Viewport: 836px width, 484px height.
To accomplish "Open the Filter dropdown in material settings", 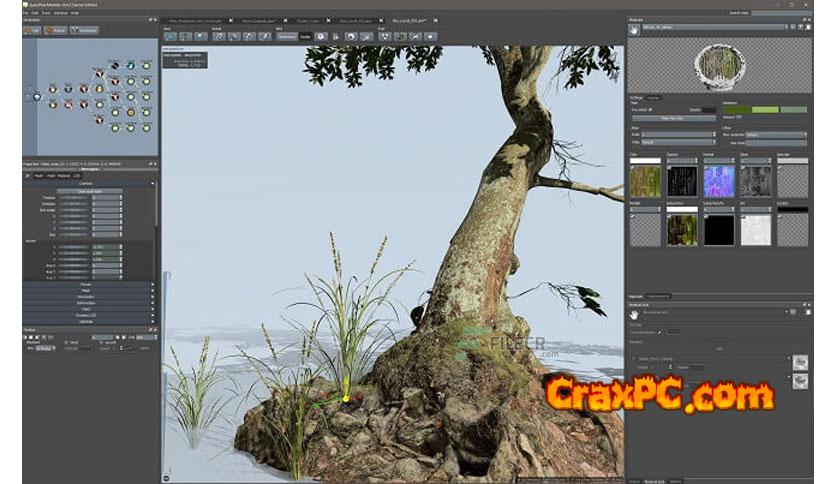I will tap(676, 141).
